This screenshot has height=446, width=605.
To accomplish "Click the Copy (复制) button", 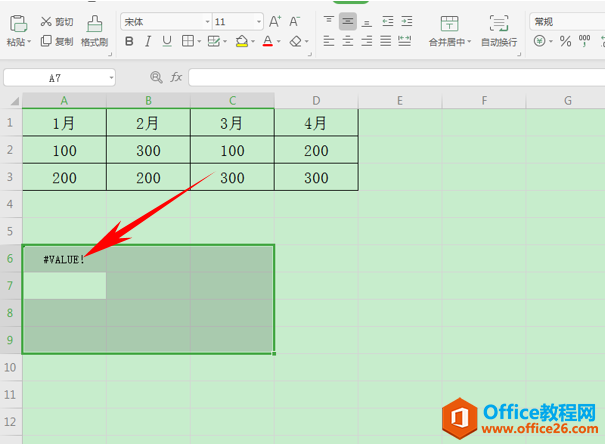I will point(58,41).
